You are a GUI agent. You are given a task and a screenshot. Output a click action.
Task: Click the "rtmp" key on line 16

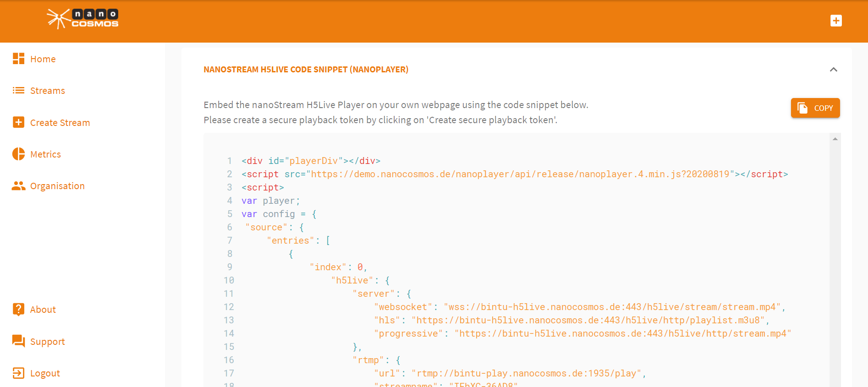point(368,360)
